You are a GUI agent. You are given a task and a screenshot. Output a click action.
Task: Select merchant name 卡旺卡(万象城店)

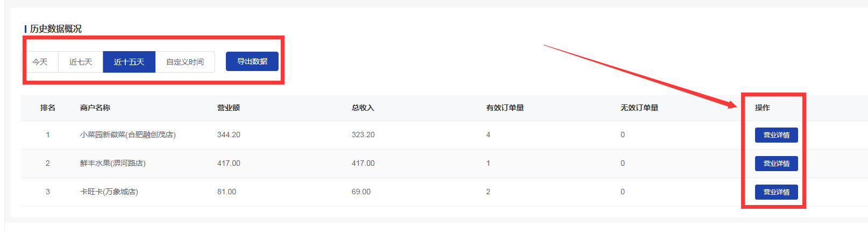pos(109,192)
